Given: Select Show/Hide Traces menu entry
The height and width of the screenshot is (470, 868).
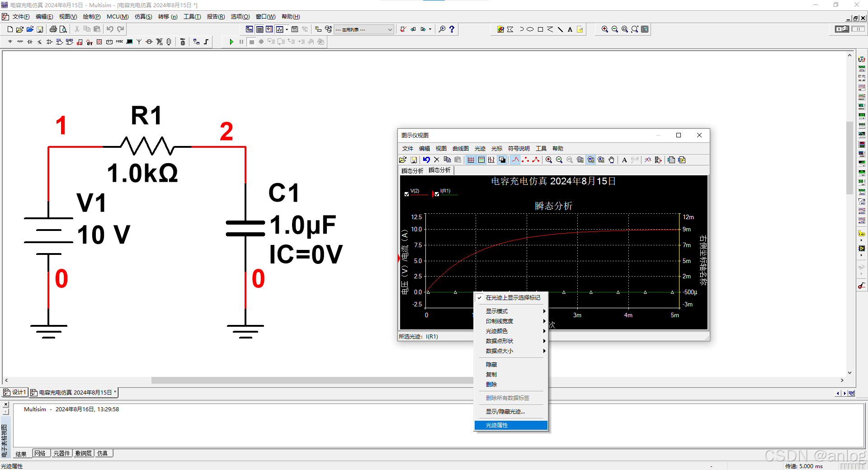Looking at the screenshot, I should point(511,412).
